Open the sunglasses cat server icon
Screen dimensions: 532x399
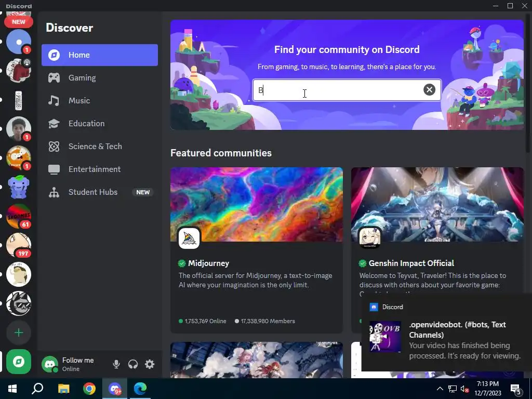click(19, 303)
